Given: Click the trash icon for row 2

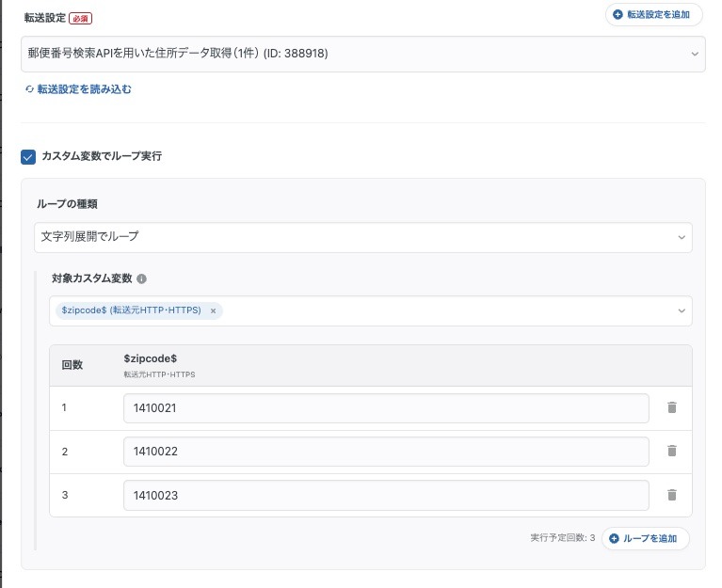Looking at the screenshot, I should tap(671, 451).
